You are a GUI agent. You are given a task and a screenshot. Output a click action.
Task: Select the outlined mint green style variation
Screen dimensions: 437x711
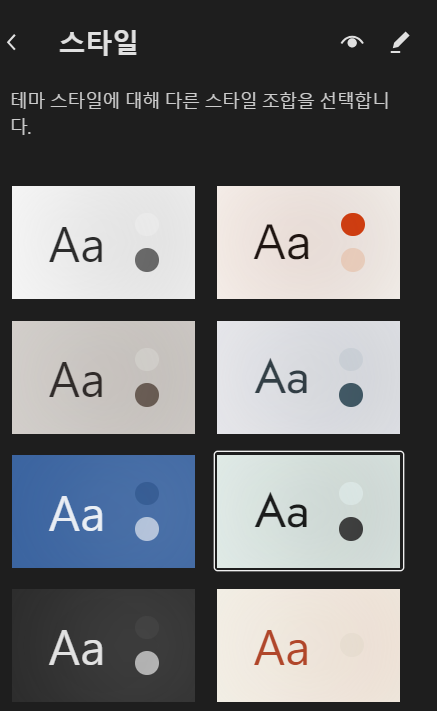[x=308, y=511]
